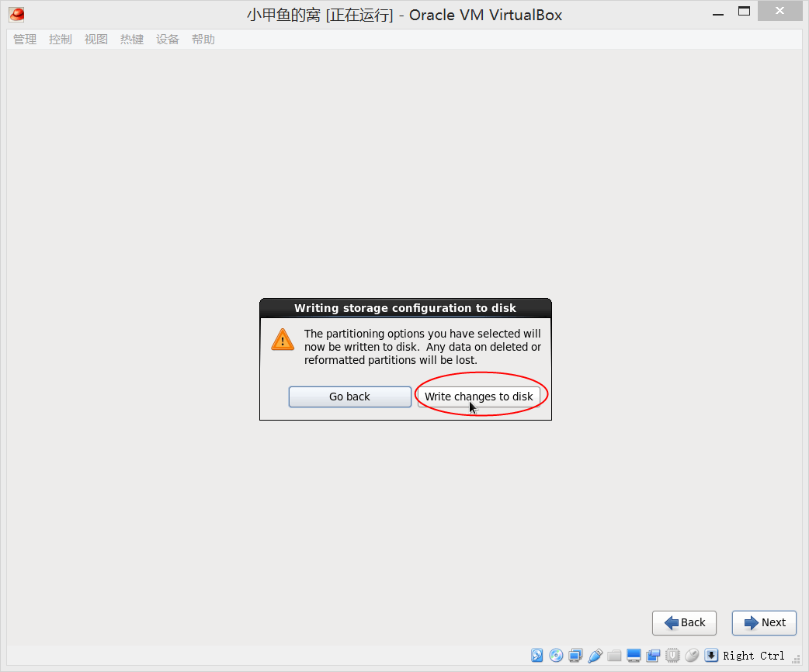
Task: Click the CPU chip status icon
Action: coord(672,656)
